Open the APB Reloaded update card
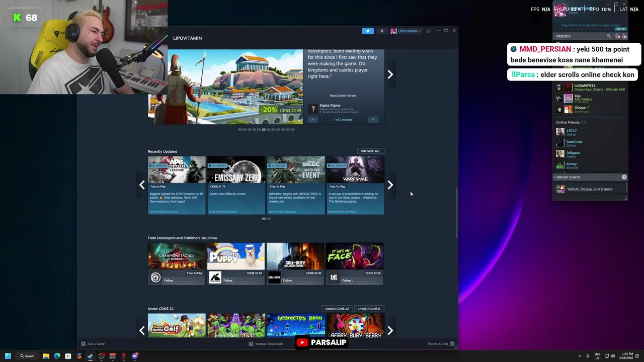 click(x=177, y=186)
